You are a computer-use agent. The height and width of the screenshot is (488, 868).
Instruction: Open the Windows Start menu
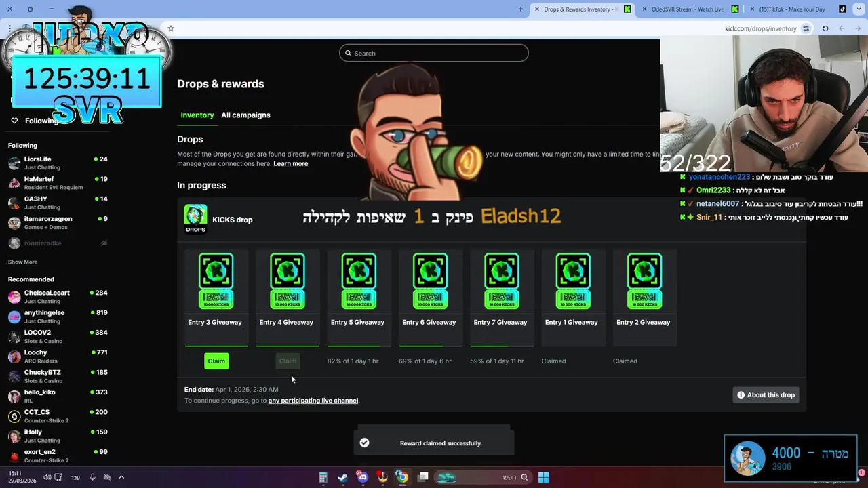coord(543,477)
